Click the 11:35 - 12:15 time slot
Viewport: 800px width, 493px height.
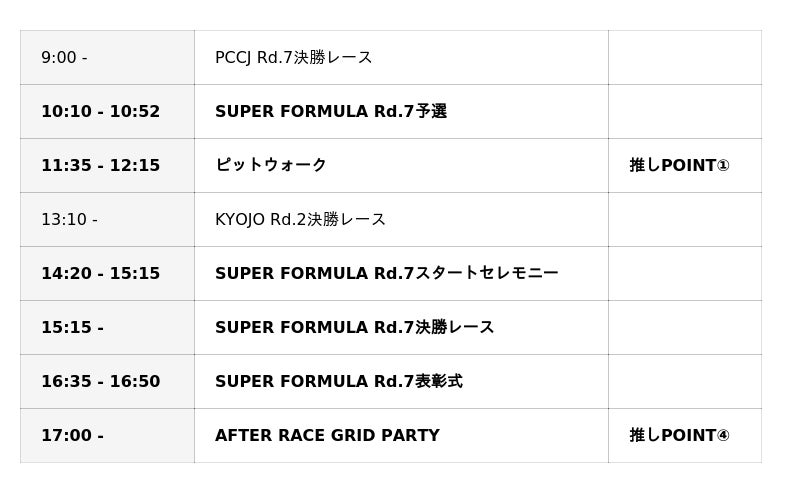100,166
